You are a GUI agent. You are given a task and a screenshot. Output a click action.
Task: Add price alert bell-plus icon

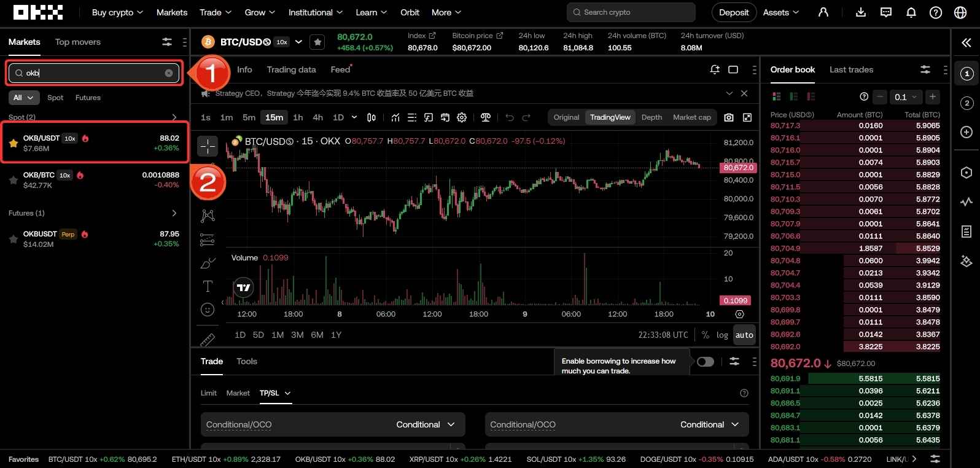715,69
